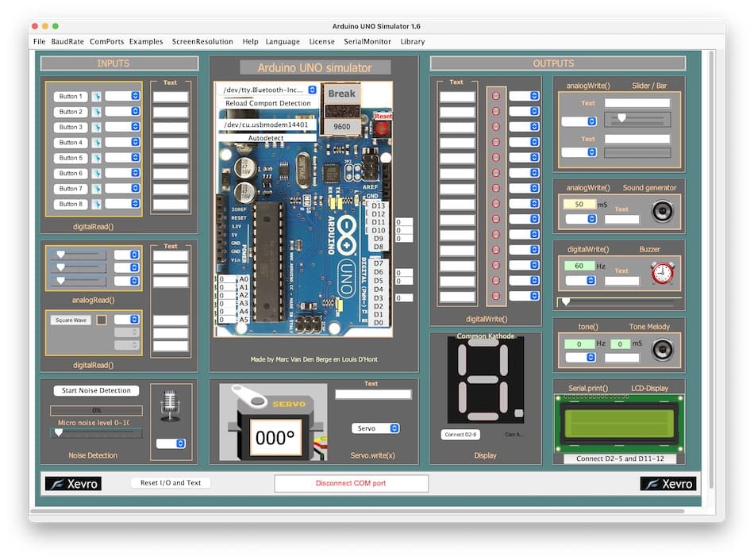
Task: Open the ComPorts menu
Action: pos(107,42)
